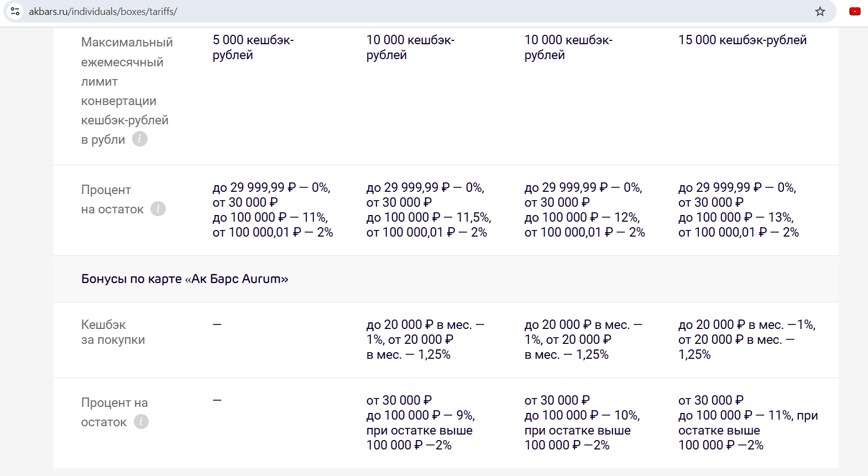Select the «Кешбэк за покупки» row label
The height and width of the screenshot is (476, 868).
click(x=113, y=332)
